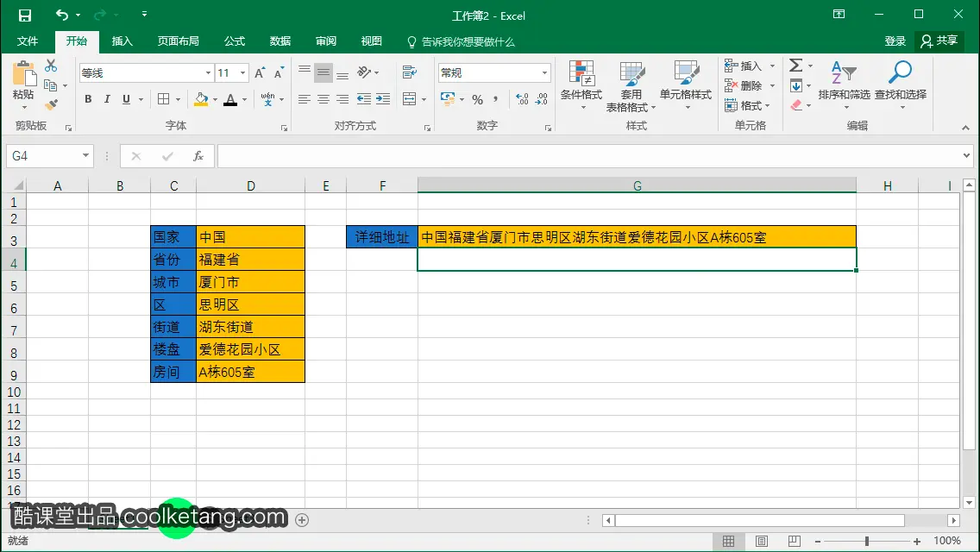Click the Insert Function fx icon
This screenshot has height=552, width=980.
pyautogui.click(x=198, y=155)
